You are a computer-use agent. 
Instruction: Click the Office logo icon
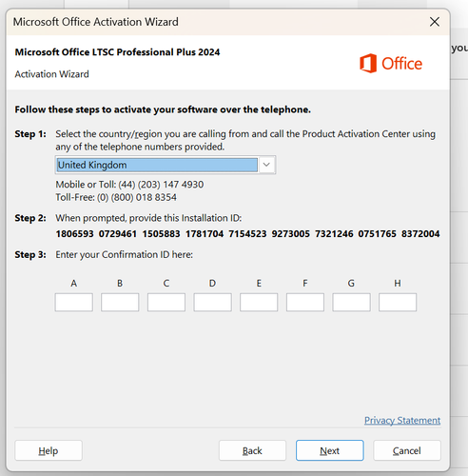tap(368, 64)
